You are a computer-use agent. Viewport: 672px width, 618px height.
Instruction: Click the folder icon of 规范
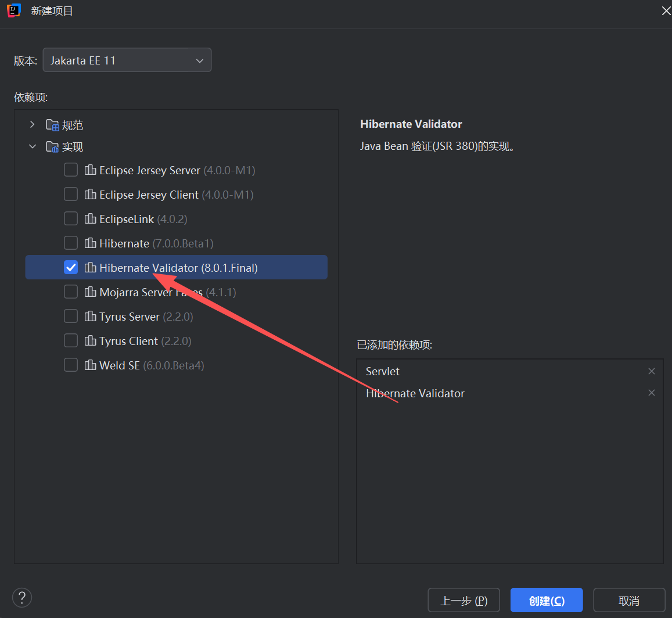tap(52, 125)
